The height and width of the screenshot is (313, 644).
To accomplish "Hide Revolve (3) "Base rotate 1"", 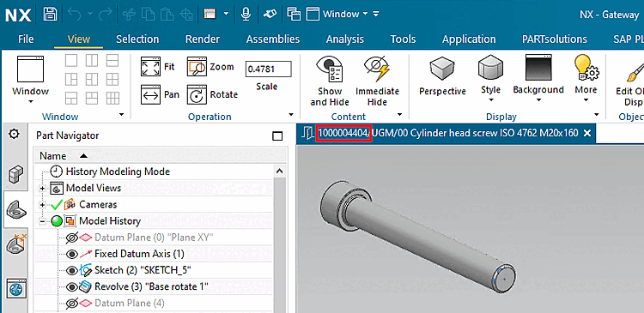I will point(72,286).
